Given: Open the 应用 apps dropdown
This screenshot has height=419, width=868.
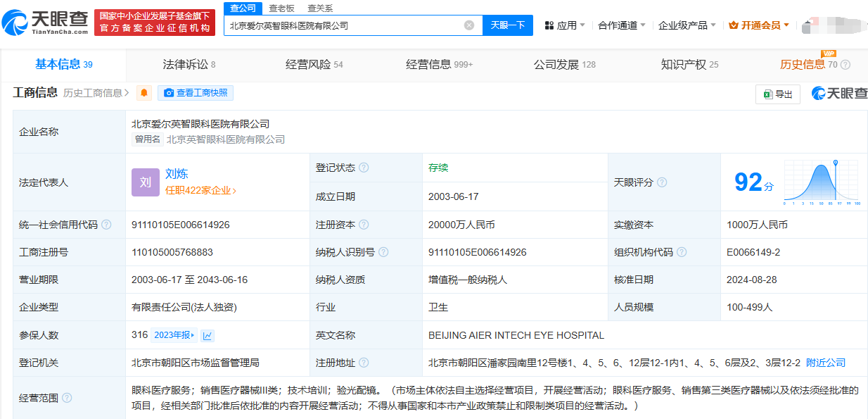Looking at the screenshot, I should point(565,25).
